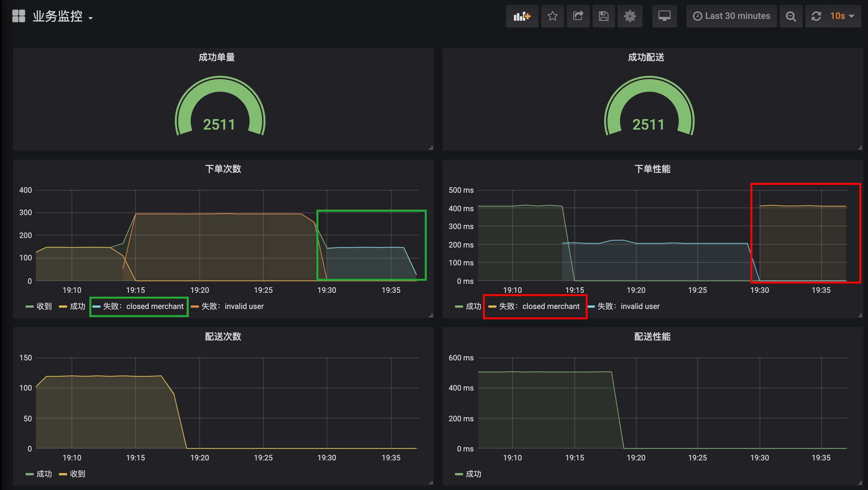
Task: Click yellow swatch of 失败: closed merchant in 下单性能
Action: (x=492, y=306)
